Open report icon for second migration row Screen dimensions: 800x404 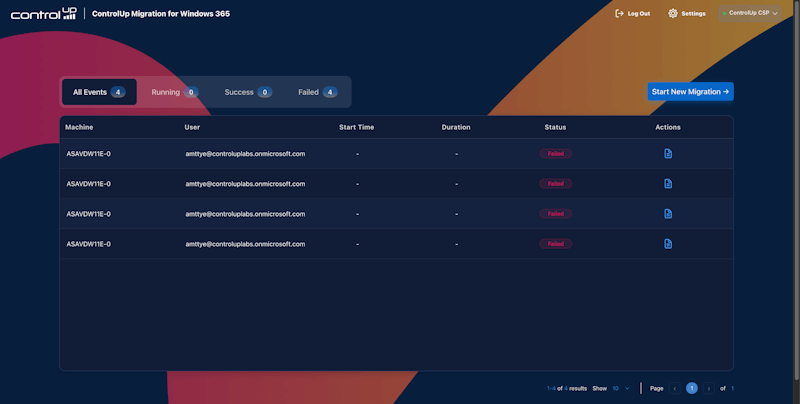[x=668, y=184]
